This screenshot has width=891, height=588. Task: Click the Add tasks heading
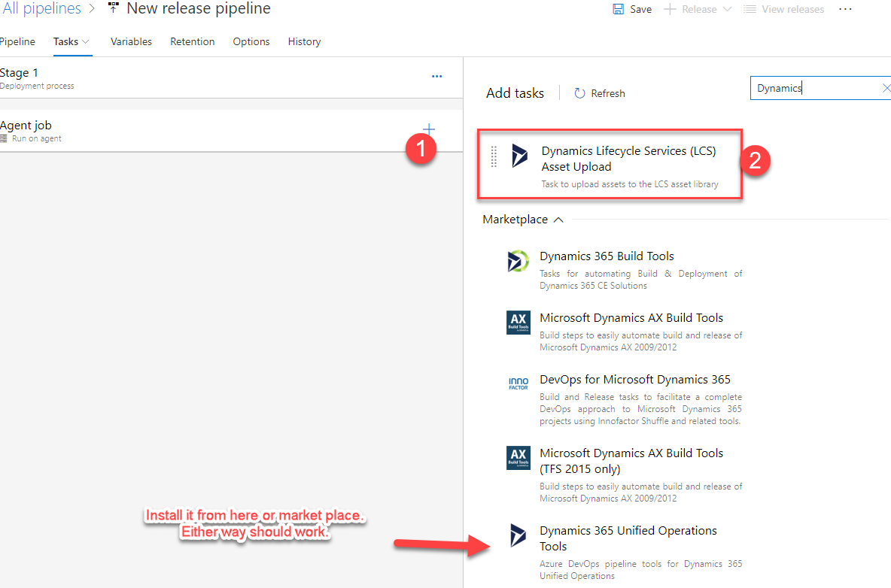(x=515, y=93)
